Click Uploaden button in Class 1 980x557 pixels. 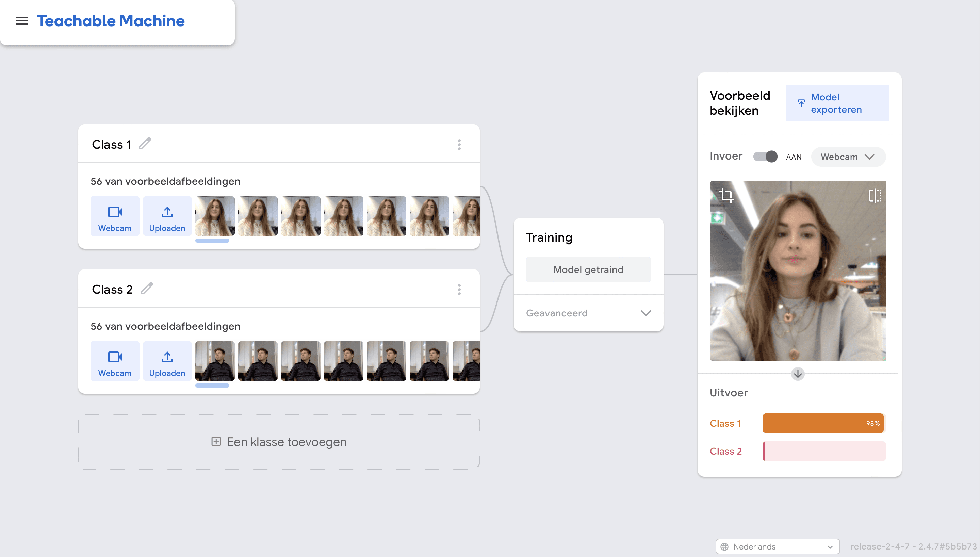coord(167,216)
